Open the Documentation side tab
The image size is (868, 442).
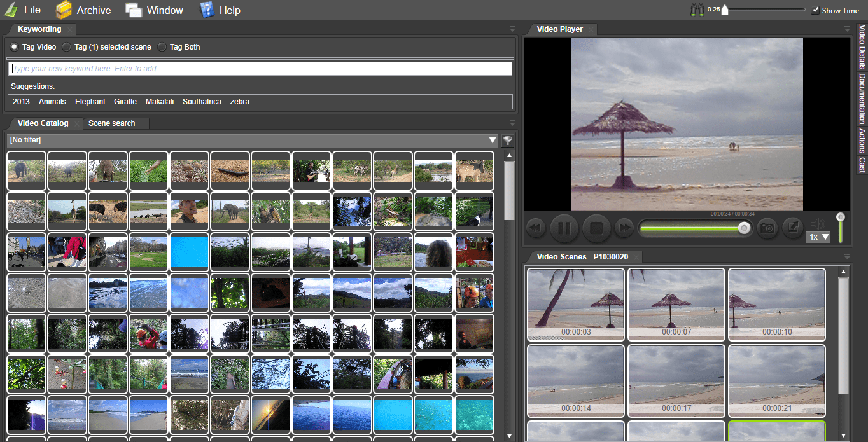(x=862, y=99)
